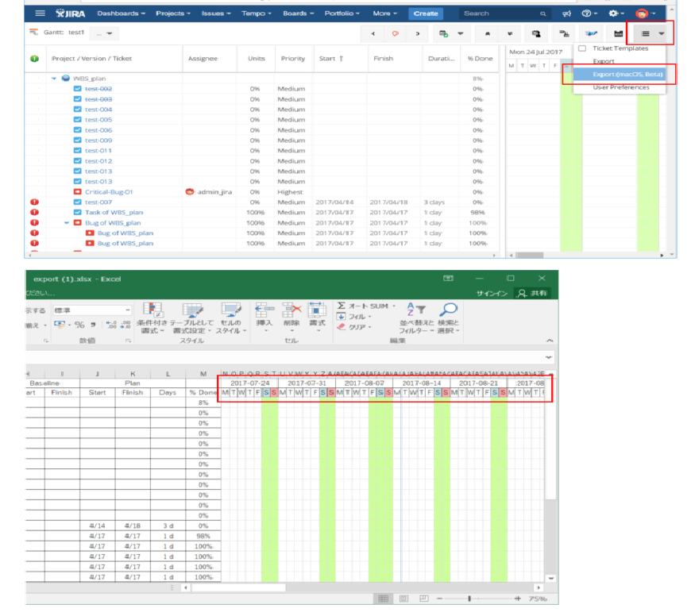Click the red Gantt refresh icon
The height and width of the screenshot is (616, 699).
[395, 33]
